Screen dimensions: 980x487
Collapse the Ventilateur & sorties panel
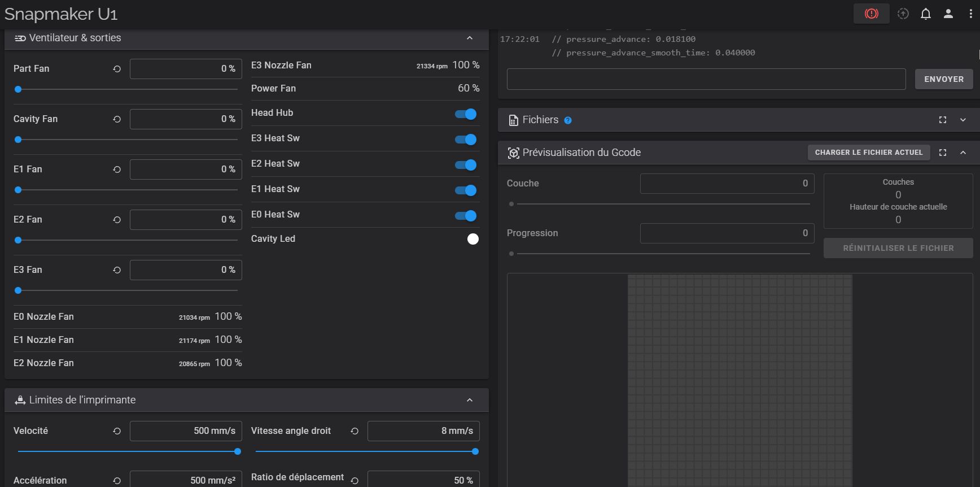coord(469,38)
